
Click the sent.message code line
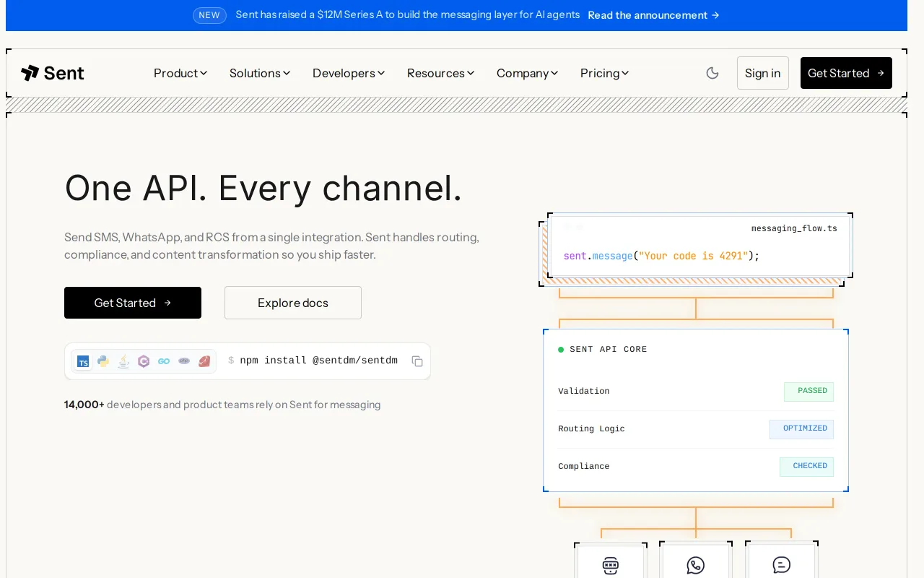(x=662, y=256)
